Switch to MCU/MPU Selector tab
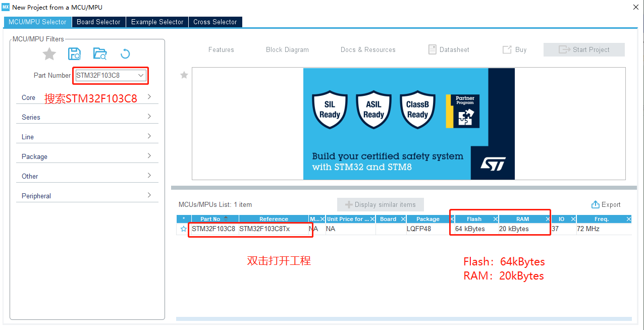This screenshot has width=644, height=330. pos(37,22)
